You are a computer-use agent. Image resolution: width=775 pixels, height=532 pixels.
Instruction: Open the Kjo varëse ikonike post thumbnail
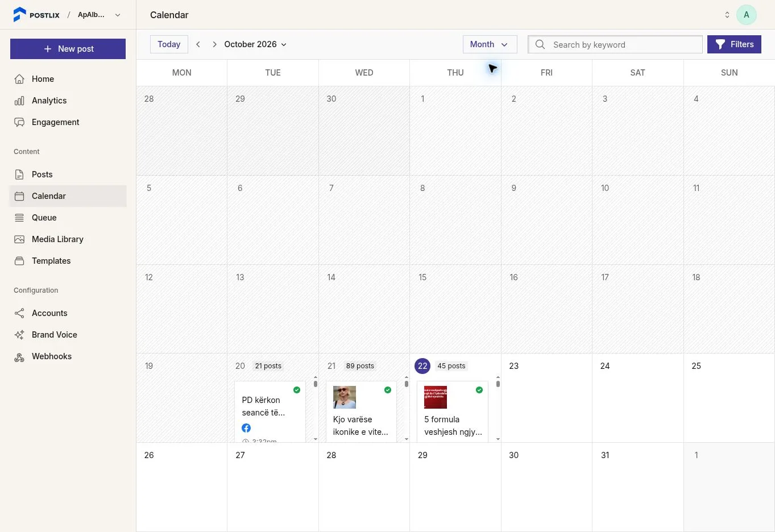(x=345, y=397)
